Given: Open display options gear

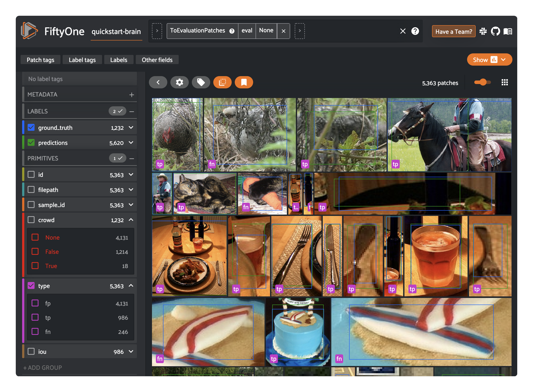Looking at the screenshot, I should 179,82.
